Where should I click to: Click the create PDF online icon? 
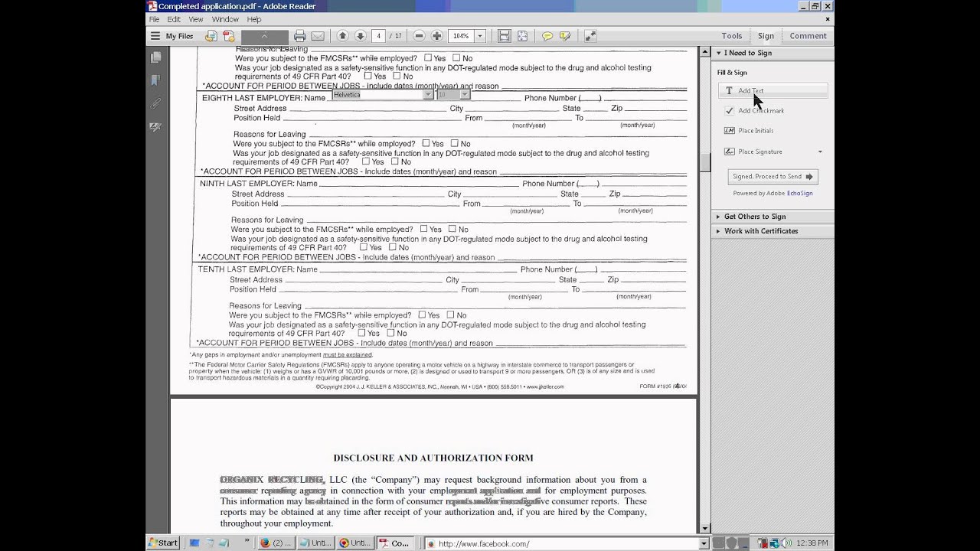coord(228,36)
